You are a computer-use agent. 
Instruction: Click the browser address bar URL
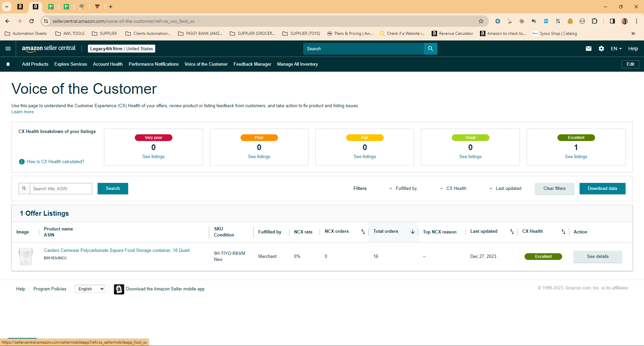click(123, 21)
